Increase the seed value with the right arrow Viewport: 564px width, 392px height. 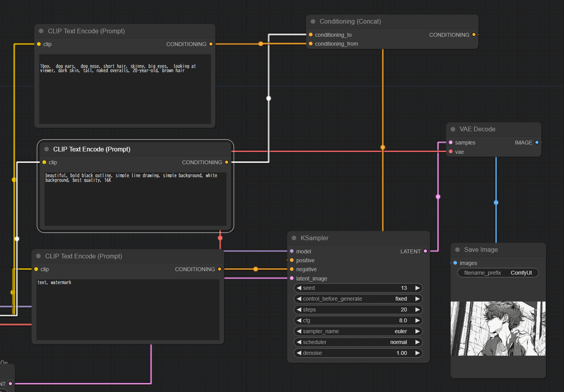click(x=417, y=288)
